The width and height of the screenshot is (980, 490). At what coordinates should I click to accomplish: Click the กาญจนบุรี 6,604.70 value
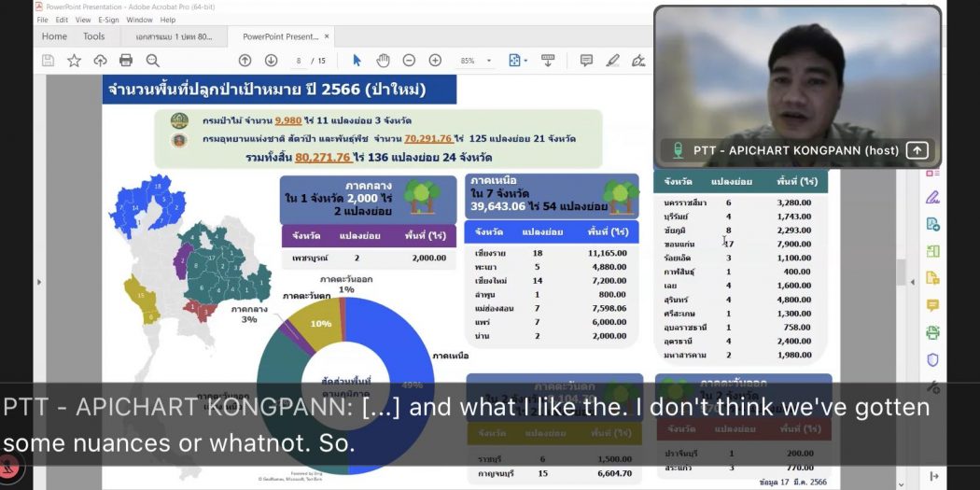pyautogui.click(x=614, y=474)
